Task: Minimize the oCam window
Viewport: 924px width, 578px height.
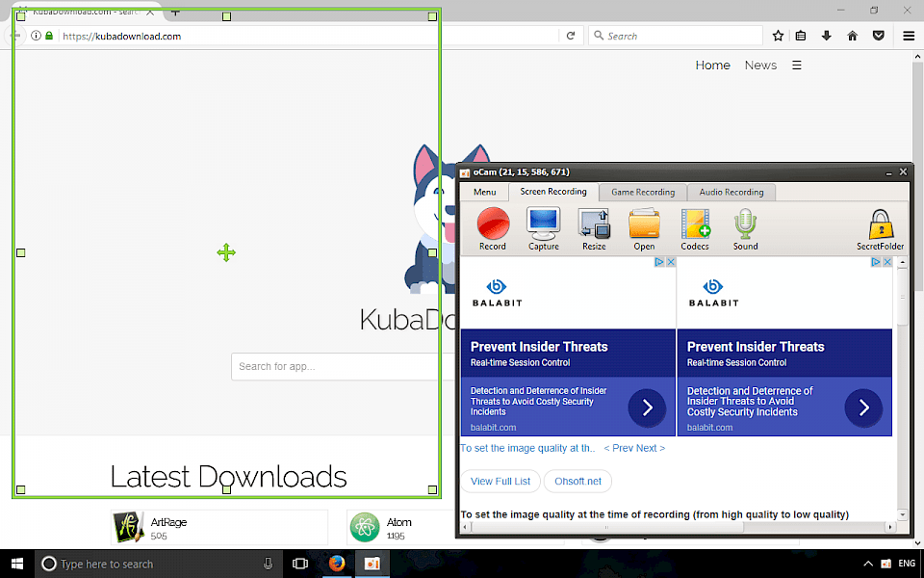Action: point(888,172)
